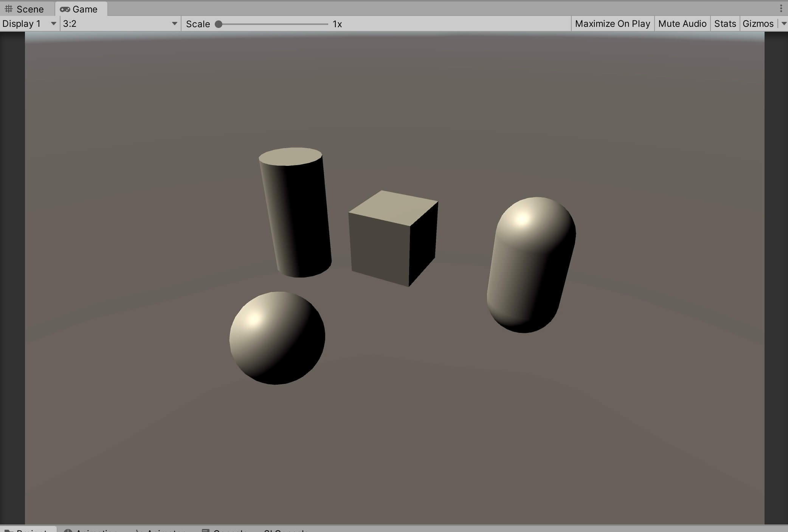This screenshot has width=788, height=532.
Task: Open the three-dot panel options menu
Action: pos(781,9)
